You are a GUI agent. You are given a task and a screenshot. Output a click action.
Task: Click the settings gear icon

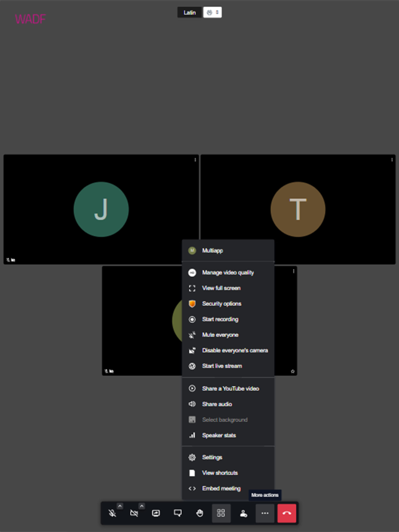pyautogui.click(x=192, y=457)
